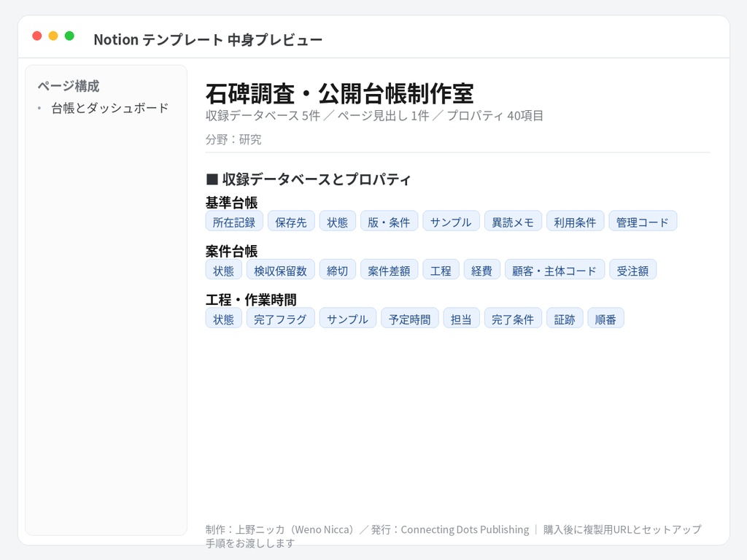Select the サンプル tag under 工程・作業時間
The height and width of the screenshot is (560, 747).
click(348, 318)
